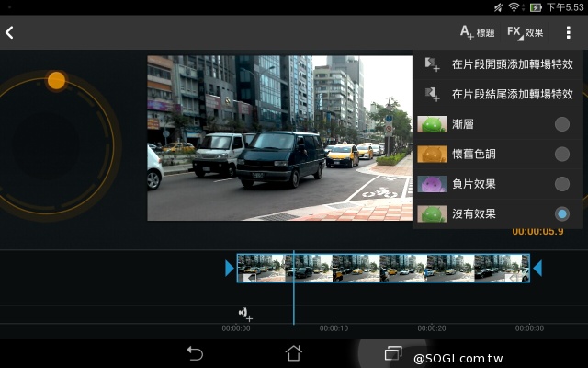
Task: Click the right trim handle of the clip
Action: (537, 268)
